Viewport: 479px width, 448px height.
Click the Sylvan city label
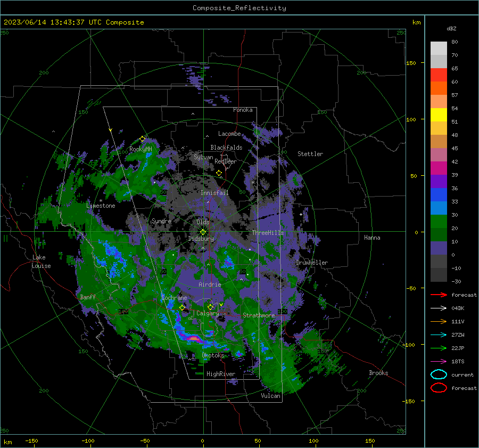tap(203, 157)
